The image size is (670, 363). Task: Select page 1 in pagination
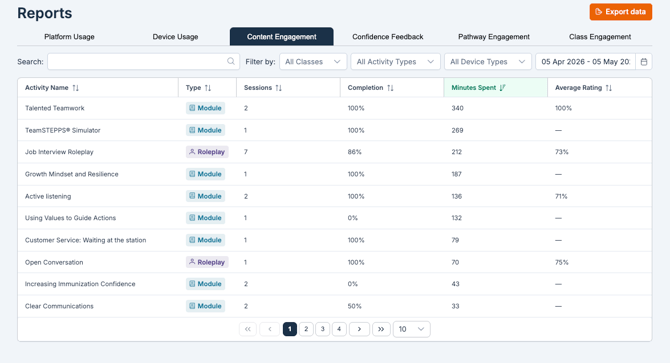coord(290,329)
